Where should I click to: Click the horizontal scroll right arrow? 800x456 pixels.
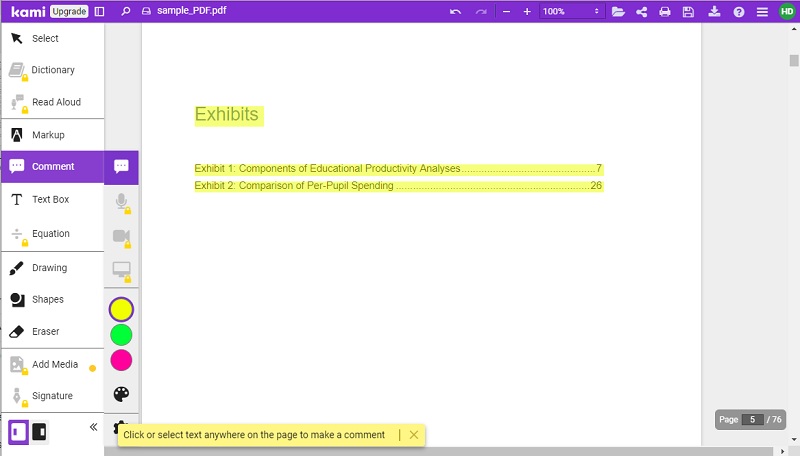783,451
